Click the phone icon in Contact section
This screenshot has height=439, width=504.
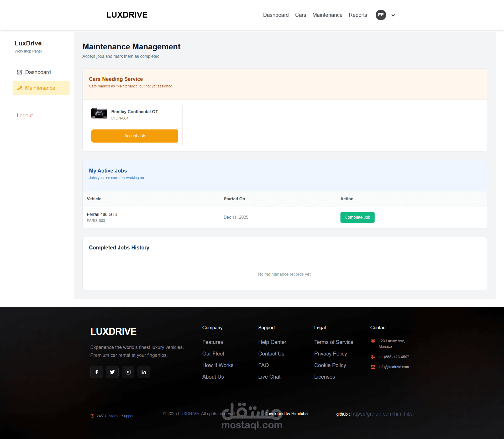[373, 357]
